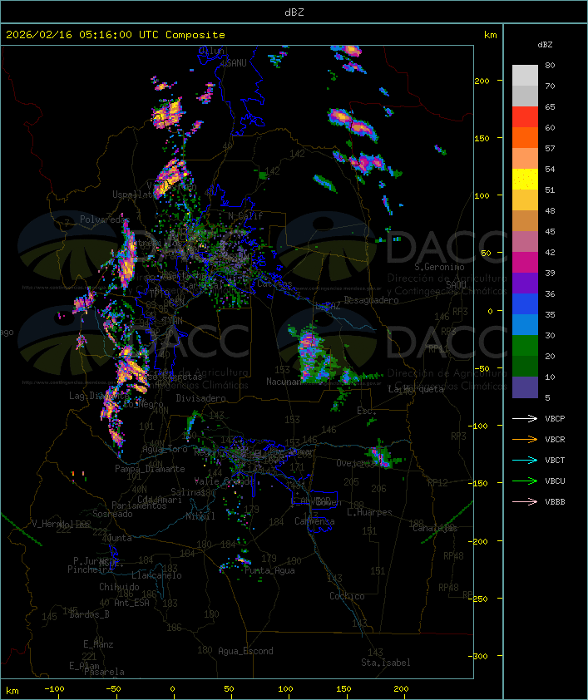Click the Chihuido map label
The image size is (588, 700).
(119, 587)
